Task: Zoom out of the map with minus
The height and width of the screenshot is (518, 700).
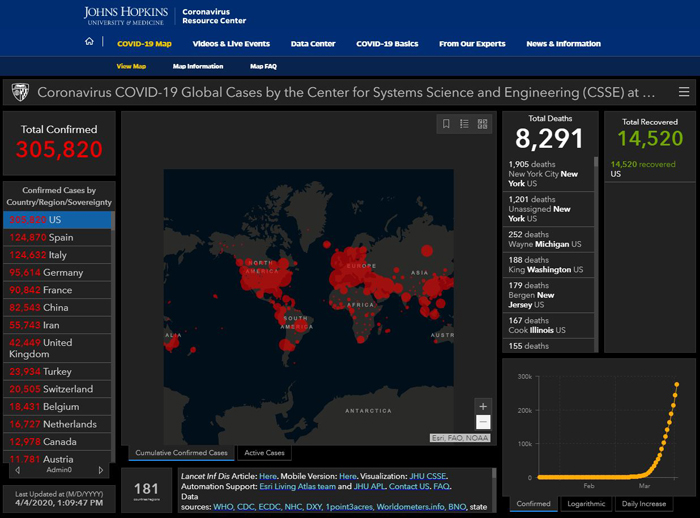Action: tap(483, 422)
